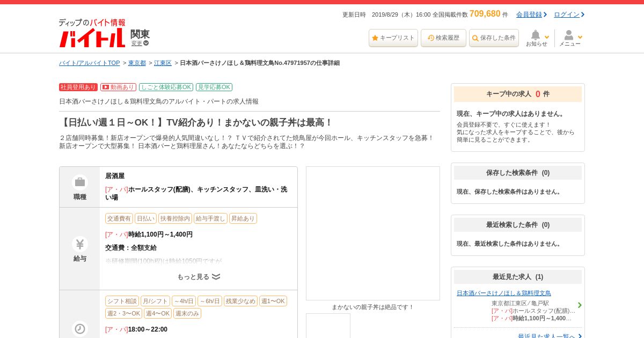Select the ～4h/日 tag
This screenshot has width=644, height=338.
184,301
